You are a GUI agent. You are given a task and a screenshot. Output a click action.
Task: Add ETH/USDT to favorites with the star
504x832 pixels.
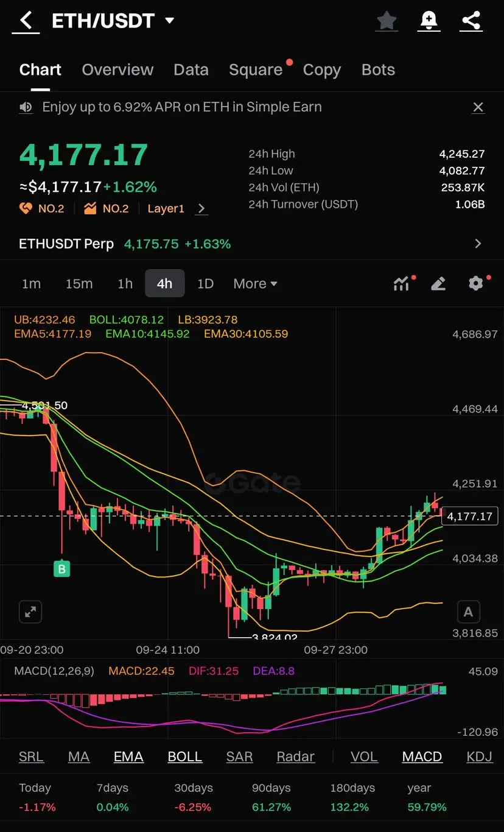point(387,21)
